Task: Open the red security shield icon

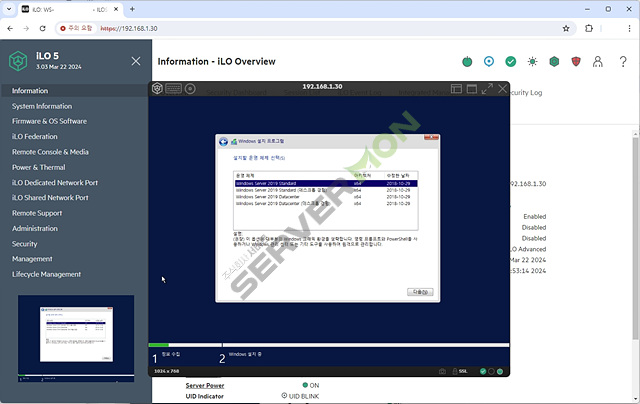Action: pos(576,62)
